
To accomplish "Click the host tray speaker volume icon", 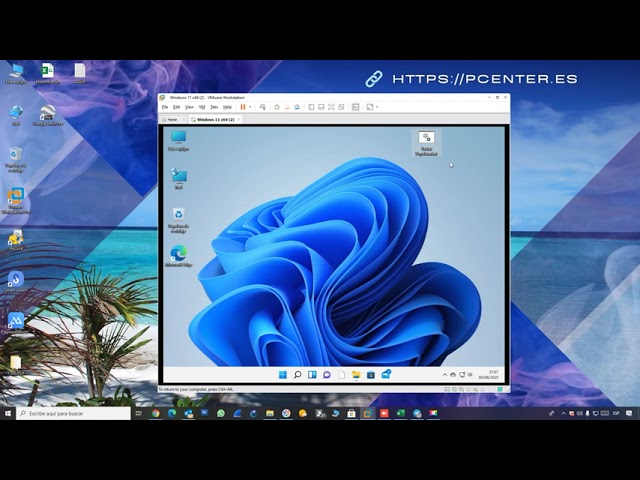I will point(580,413).
